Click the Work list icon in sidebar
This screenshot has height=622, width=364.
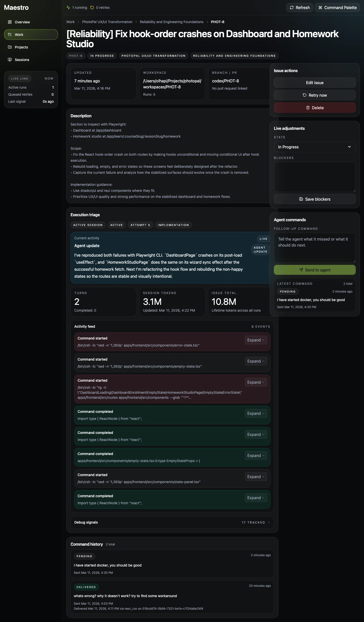click(10, 35)
